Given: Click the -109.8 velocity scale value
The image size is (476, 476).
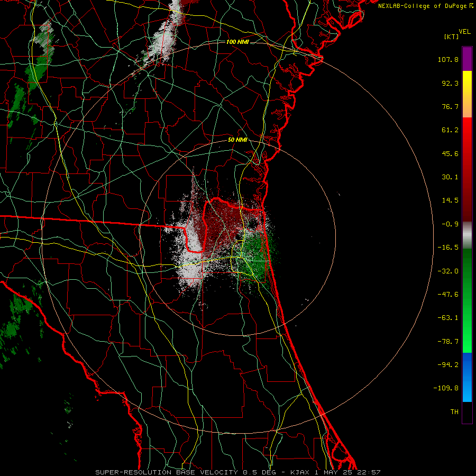Looking at the screenshot, I should coord(446,388).
